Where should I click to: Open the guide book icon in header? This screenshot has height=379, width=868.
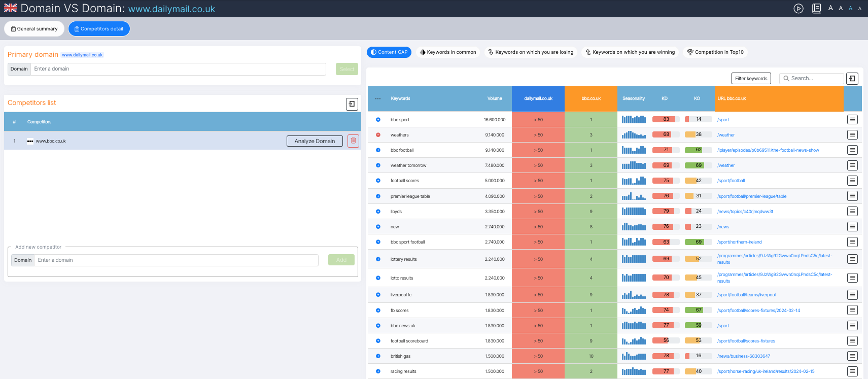tap(816, 9)
